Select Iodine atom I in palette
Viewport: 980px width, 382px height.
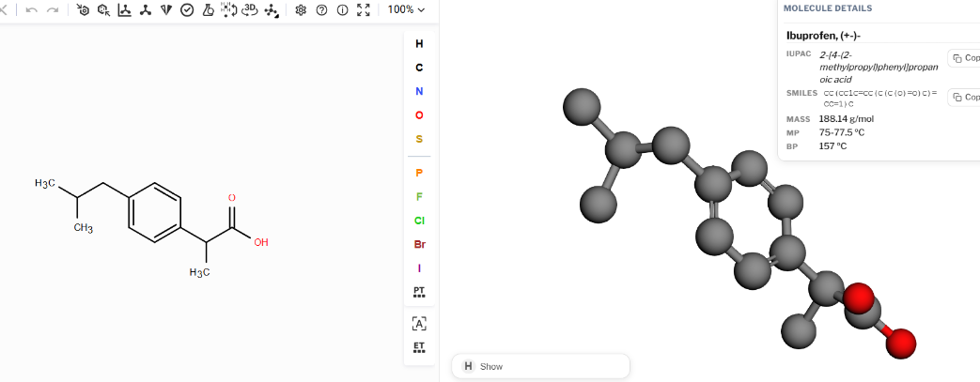[x=419, y=267]
